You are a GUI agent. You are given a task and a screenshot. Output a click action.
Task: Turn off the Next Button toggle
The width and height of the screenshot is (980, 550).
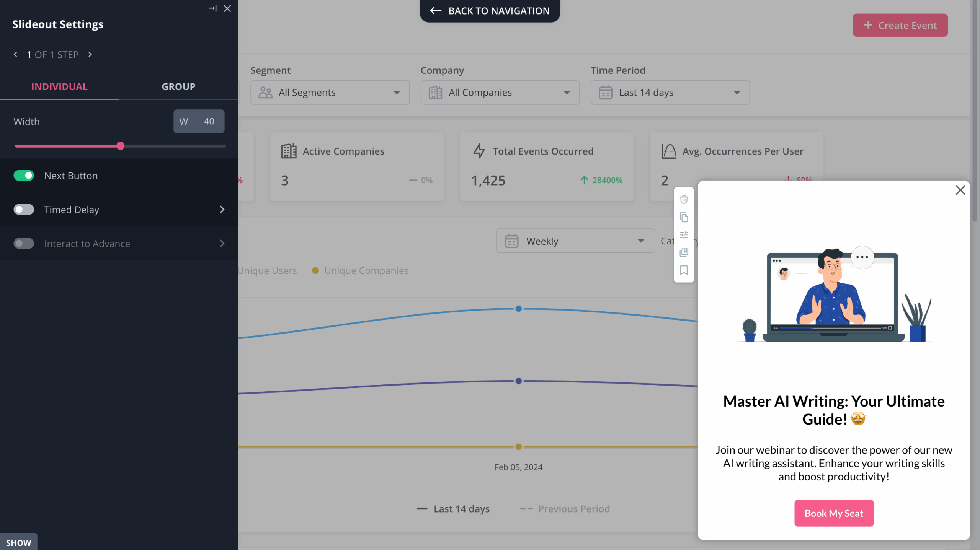click(x=24, y=176)
